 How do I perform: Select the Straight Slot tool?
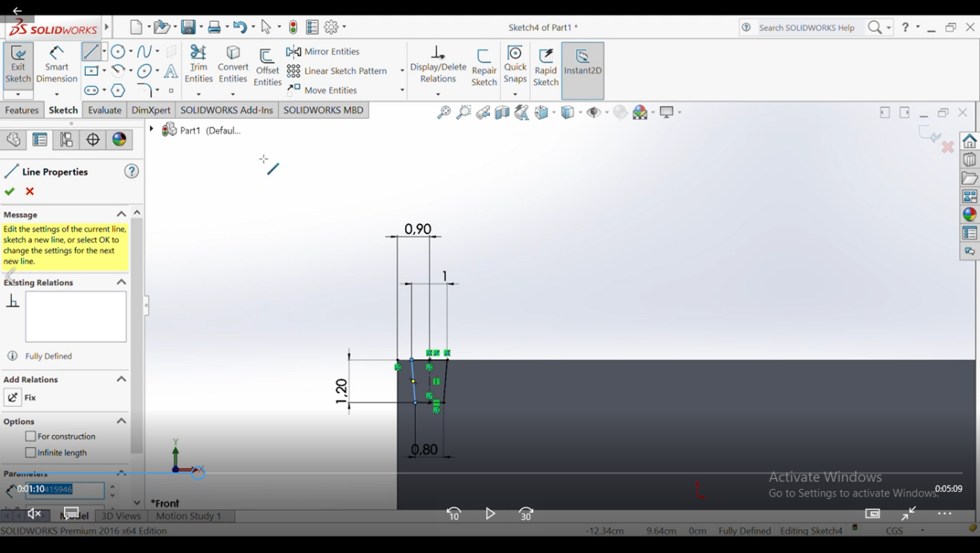91,90
